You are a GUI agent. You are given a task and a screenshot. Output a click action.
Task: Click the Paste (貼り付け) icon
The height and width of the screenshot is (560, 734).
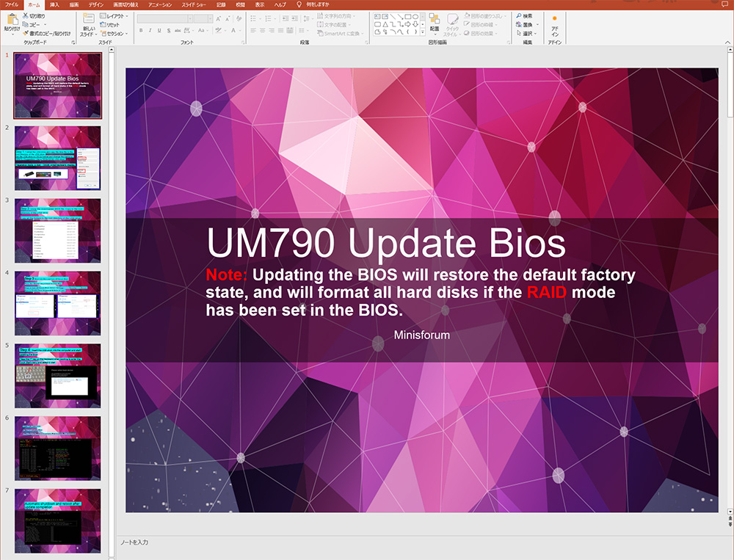[x=12, y=20]
